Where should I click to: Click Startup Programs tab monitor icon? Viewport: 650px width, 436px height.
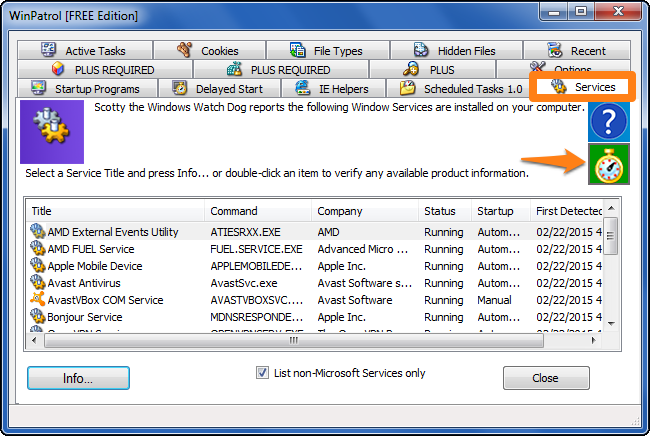pyautogui.click(x=39, y=88)
